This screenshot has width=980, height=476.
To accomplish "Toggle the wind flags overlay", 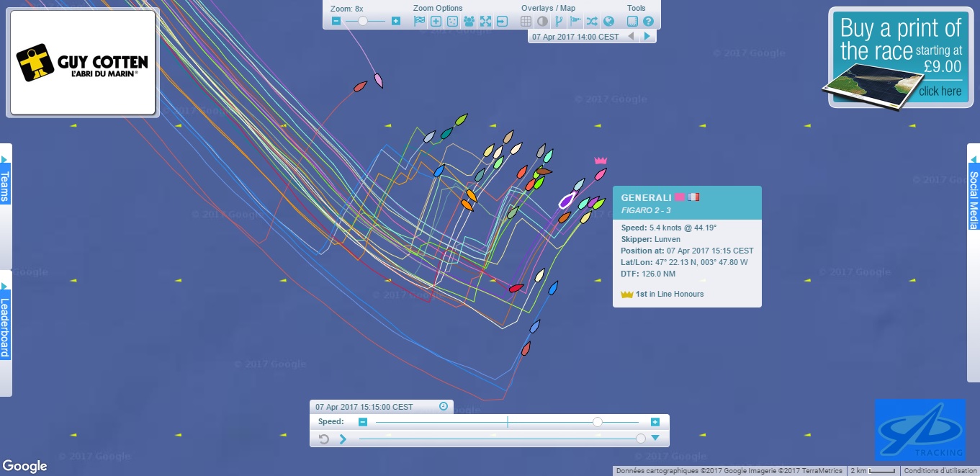I will click(x=575, y=22).
